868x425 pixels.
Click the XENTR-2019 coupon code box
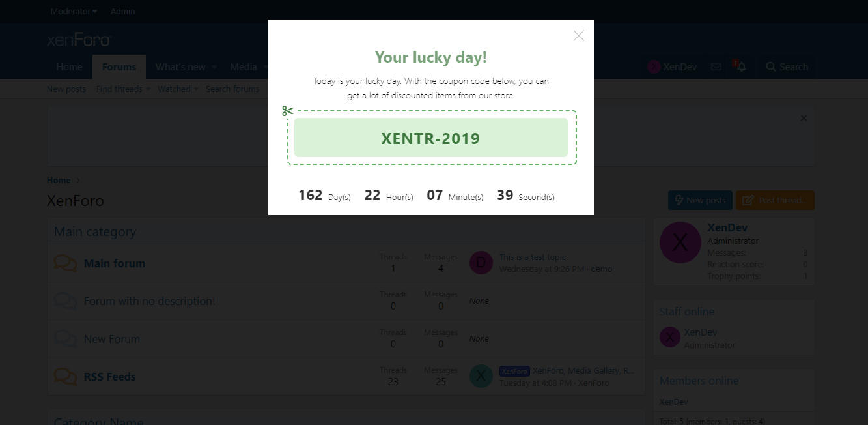[x=430, y=138]
